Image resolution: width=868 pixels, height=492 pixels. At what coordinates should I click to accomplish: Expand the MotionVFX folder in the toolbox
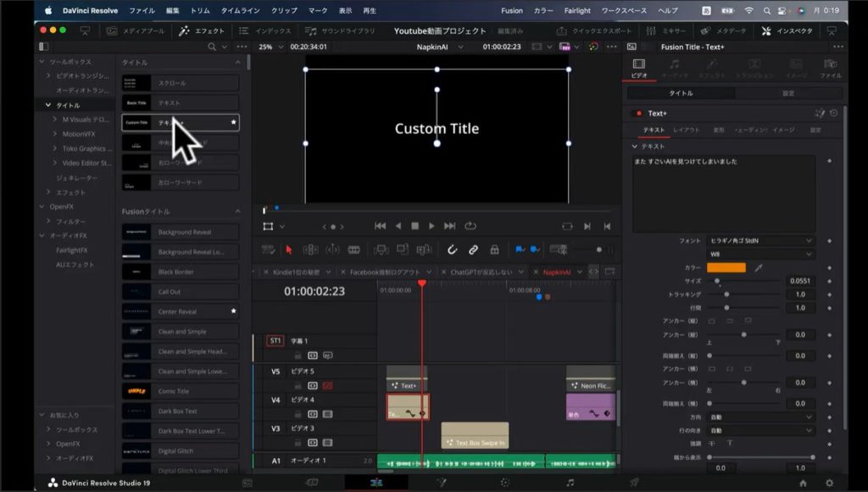tap(54, 134)
